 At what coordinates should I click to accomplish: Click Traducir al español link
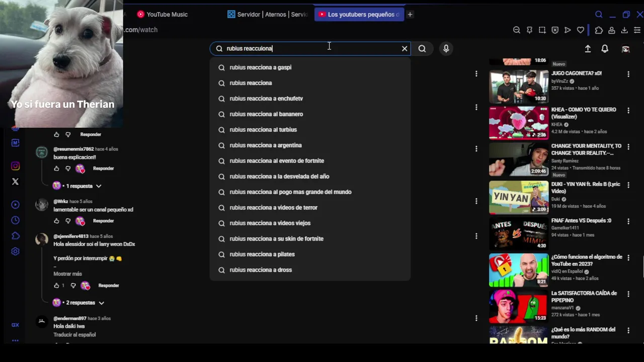(x=74, y=335)
